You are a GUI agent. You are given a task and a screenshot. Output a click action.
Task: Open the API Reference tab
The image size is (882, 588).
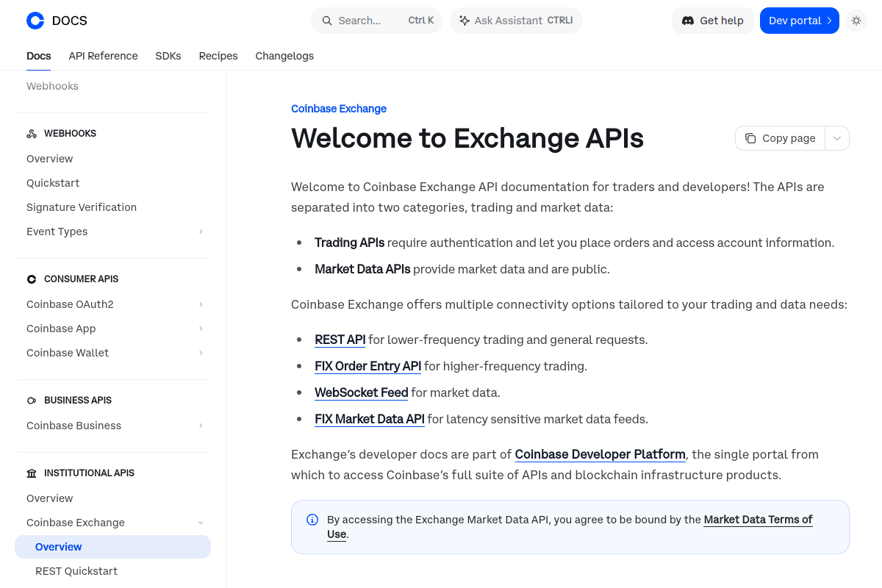click(x=103, y=56)
